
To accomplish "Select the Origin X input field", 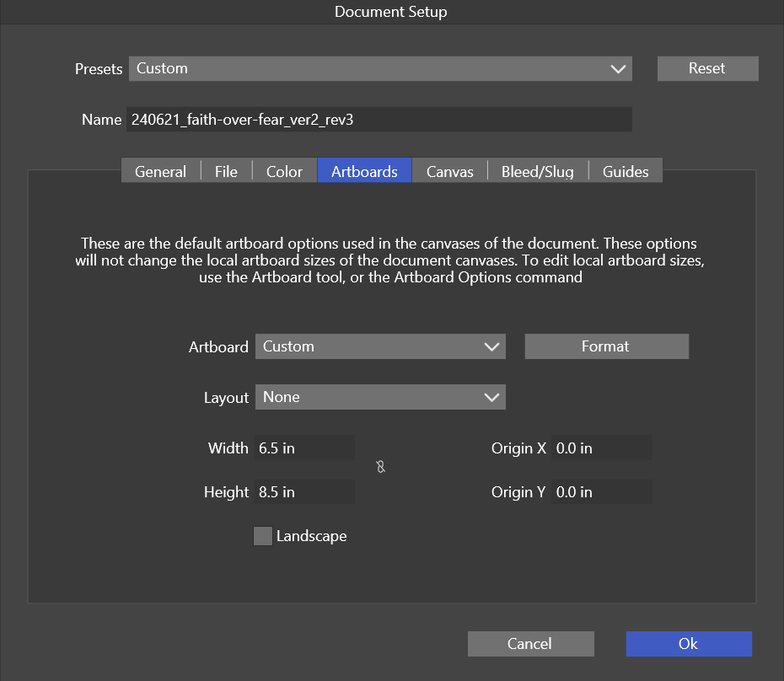I will coord(601,448).
